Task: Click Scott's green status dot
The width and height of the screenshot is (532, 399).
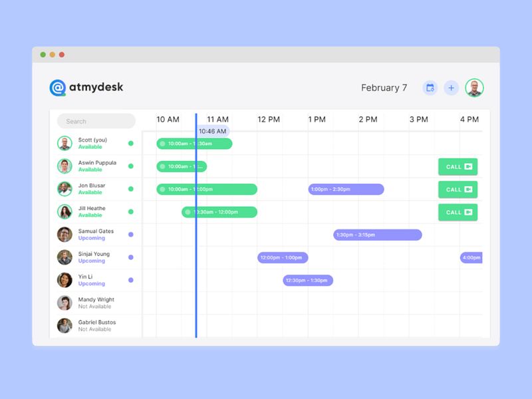Action: 130,143
